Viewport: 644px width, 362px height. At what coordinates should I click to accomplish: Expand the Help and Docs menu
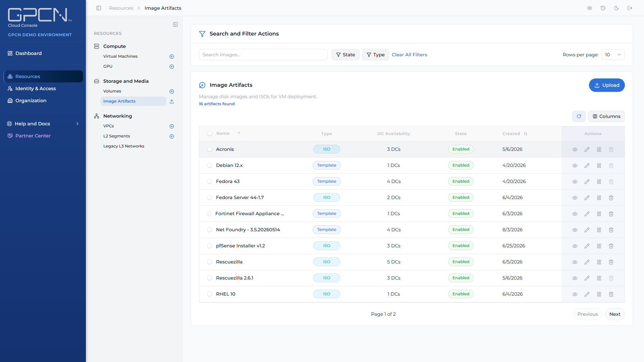[x=43, y=124]
